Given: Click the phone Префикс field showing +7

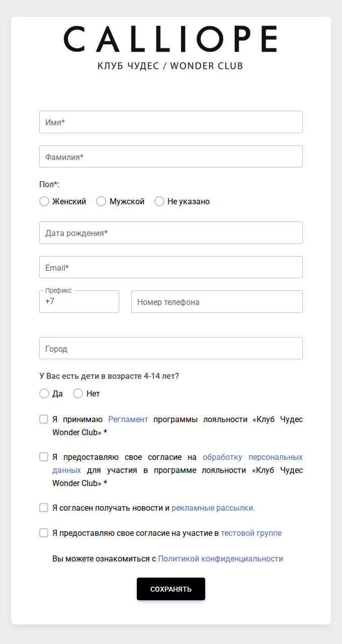Looking at the screenshot, I should 79,301.
